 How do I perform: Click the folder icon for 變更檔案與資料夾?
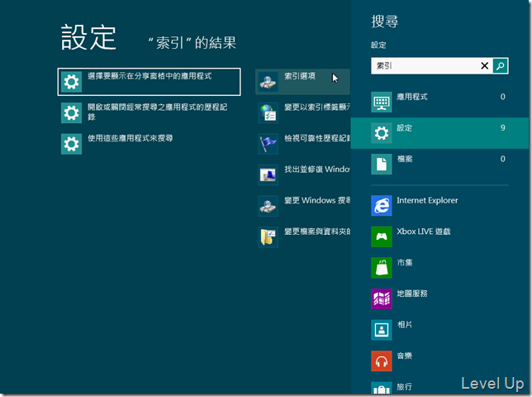pyautogui.click(x=268, y=237)
